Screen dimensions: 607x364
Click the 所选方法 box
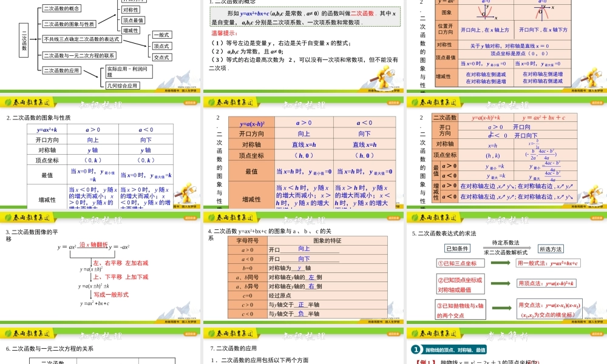(551, 249)
